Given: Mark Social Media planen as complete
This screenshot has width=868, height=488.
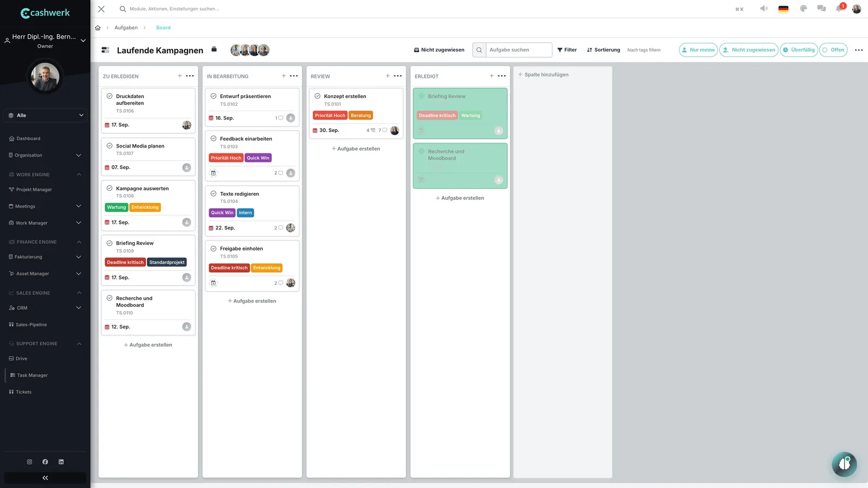Looking at the screenshot, I should coord(110,146).
